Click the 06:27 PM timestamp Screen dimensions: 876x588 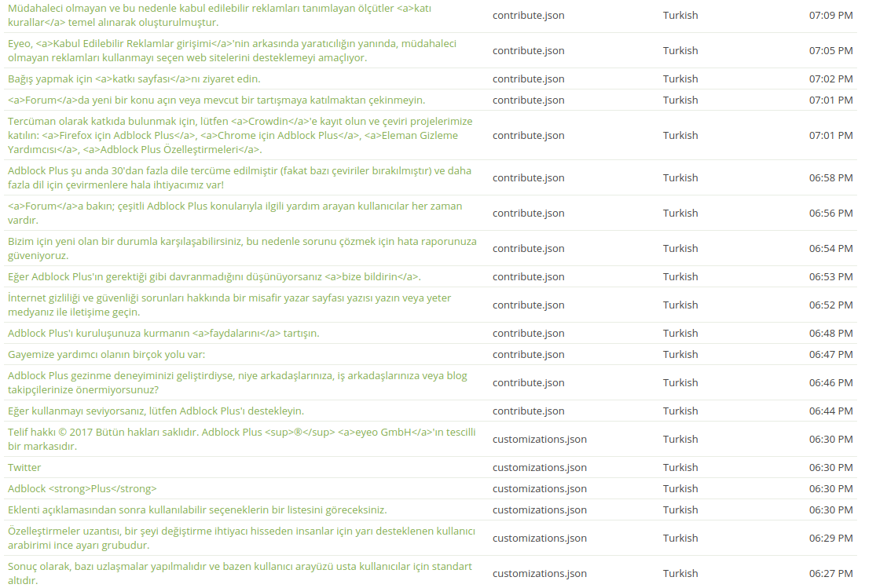pyautogui.click(x=830, y=573)
